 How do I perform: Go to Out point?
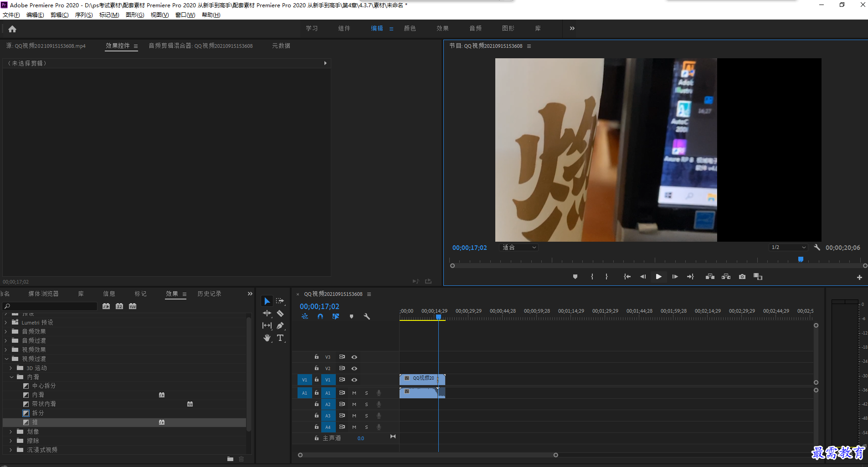tap(690, 277)
